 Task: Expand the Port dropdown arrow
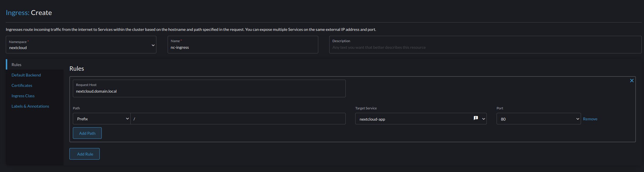pyautogui.click(x=578, y=119)
